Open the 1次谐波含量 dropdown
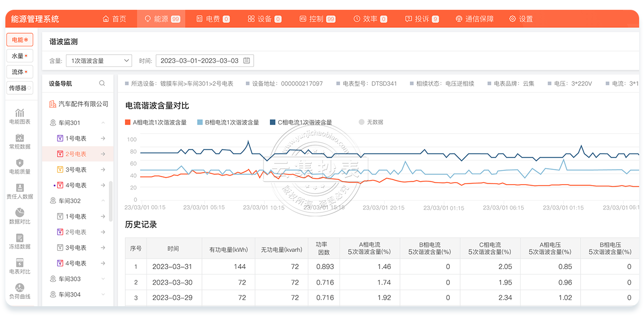Screen dimensions: 644x316 (99, 61)
